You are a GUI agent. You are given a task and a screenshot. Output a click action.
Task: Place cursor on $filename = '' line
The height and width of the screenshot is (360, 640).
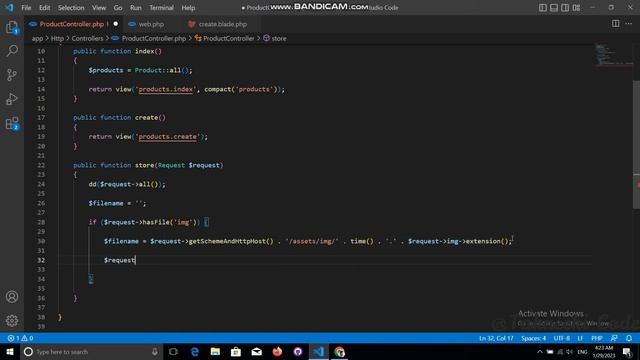point(117,203)
